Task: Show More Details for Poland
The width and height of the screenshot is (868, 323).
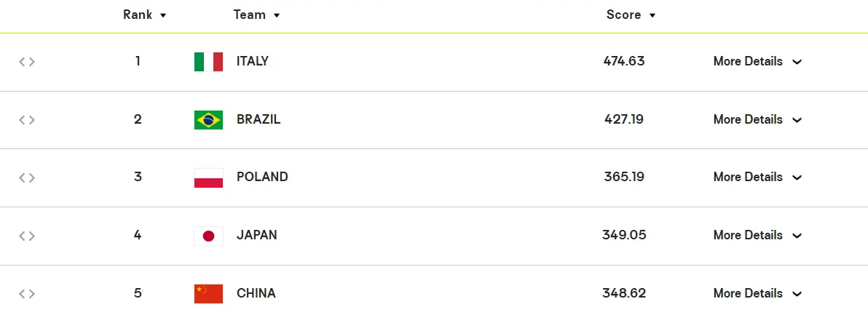Action: pyautogui.click(x=757, y=178)
